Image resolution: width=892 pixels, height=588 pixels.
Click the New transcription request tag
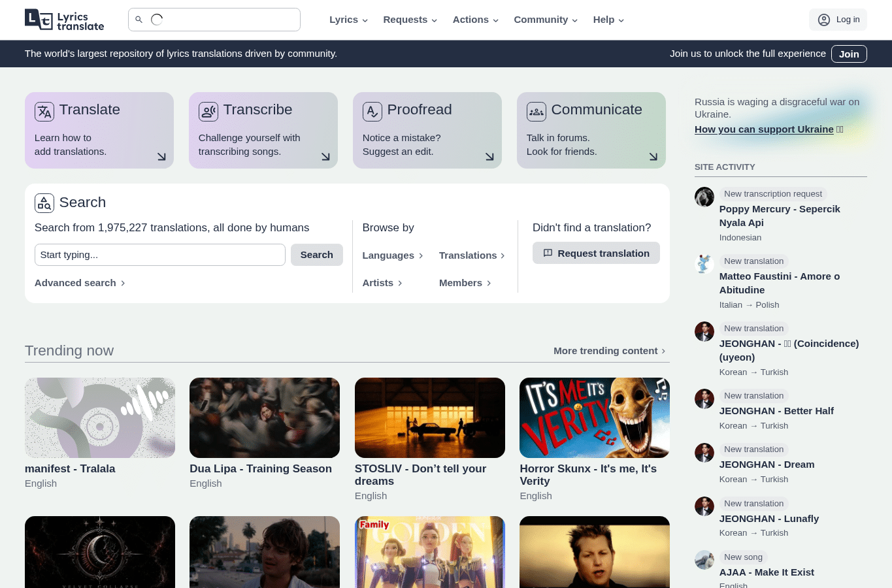coord(773,194)
